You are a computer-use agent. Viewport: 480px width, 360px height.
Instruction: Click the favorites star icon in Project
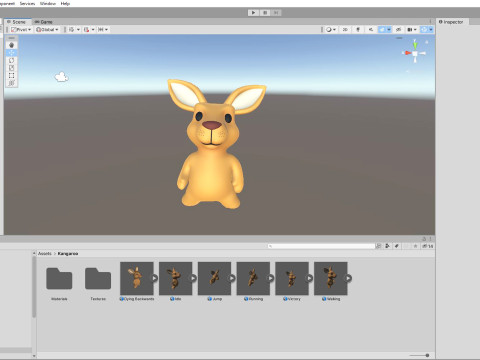coord(415,246)
